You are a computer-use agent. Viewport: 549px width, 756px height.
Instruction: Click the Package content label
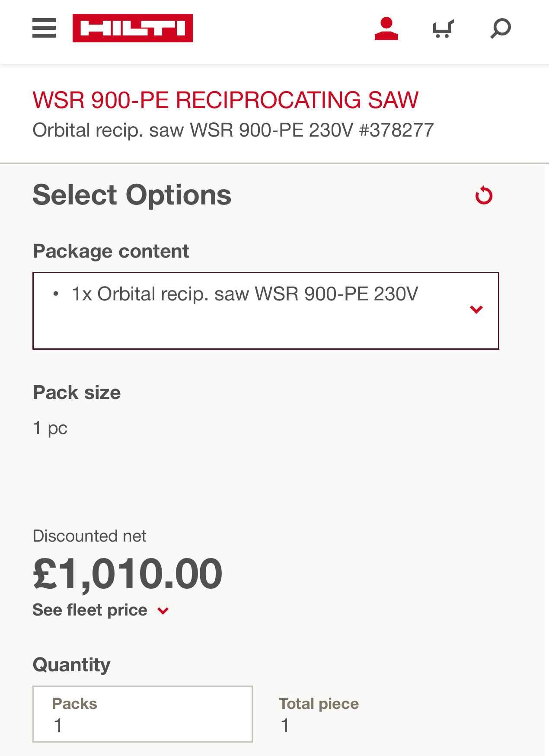111,251
